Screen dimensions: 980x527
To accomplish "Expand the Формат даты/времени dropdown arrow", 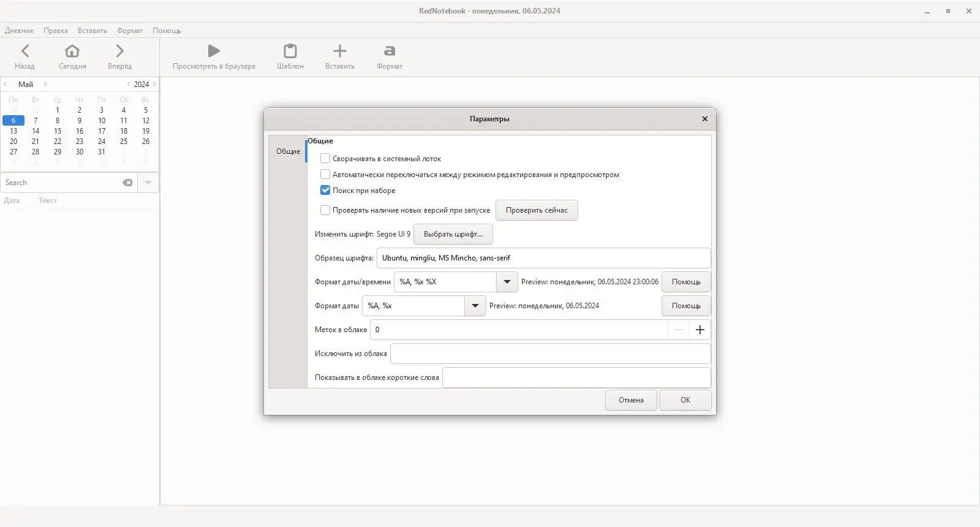I will point(507,282).
